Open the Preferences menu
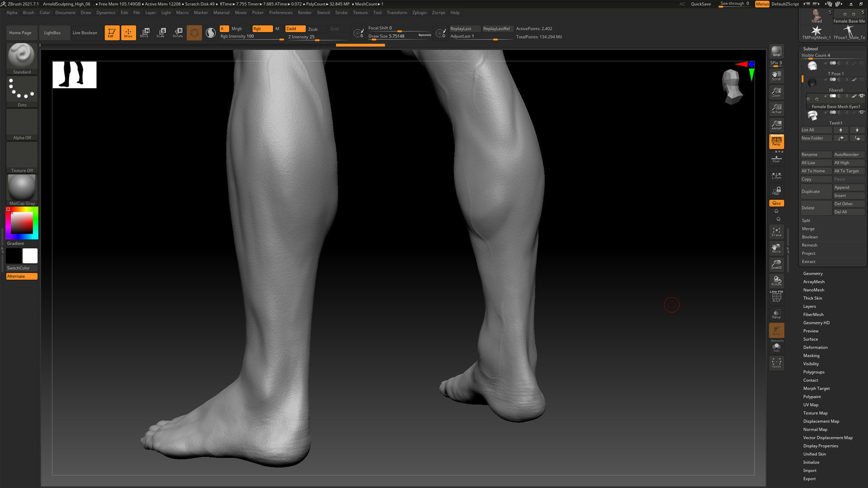The image size is (868, 488). pyautogui.click(x=280, y=12)
